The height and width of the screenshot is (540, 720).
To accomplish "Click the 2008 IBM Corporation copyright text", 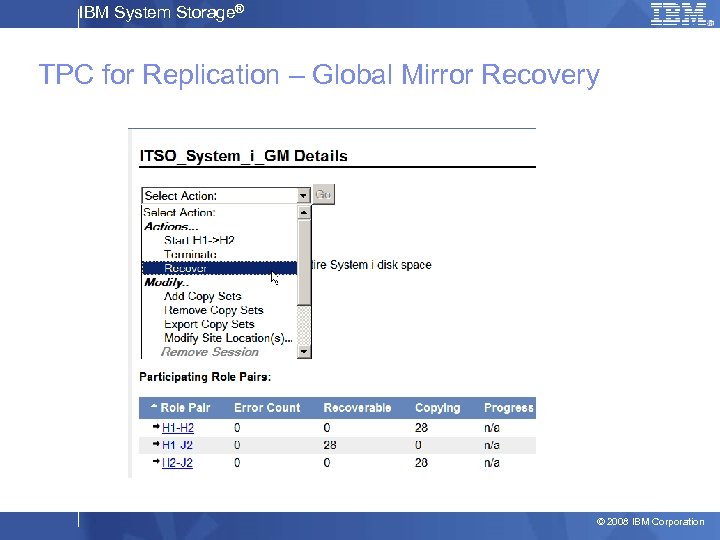I will click(x=650, y=522).
